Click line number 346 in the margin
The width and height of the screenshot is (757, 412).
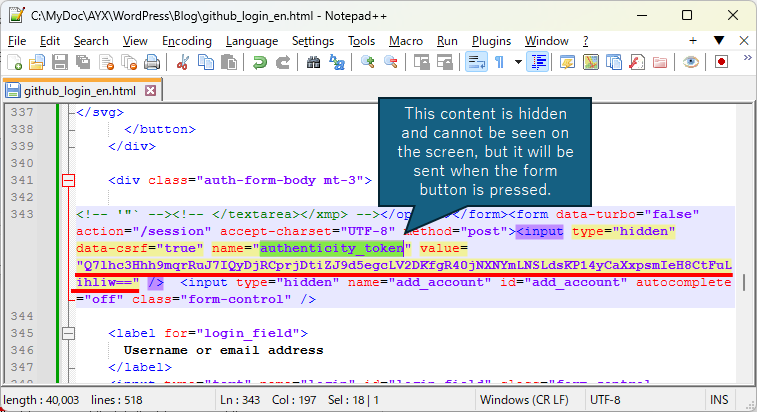(22, 350)
